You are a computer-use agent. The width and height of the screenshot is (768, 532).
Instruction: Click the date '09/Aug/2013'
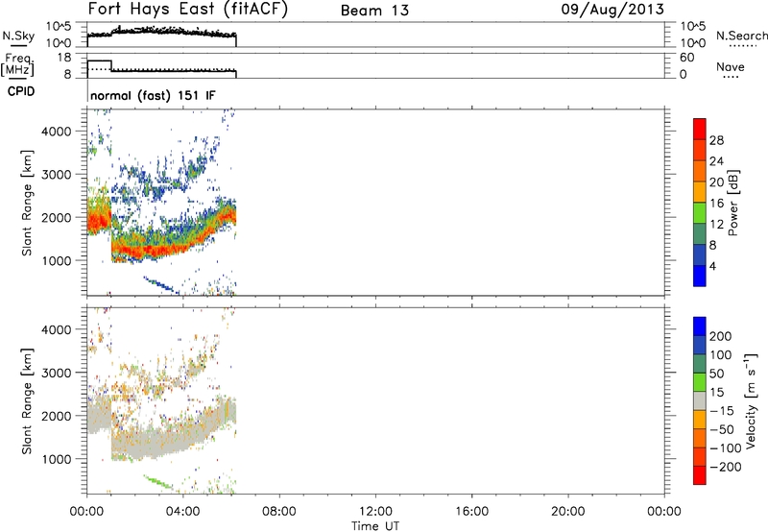[612, 10]
